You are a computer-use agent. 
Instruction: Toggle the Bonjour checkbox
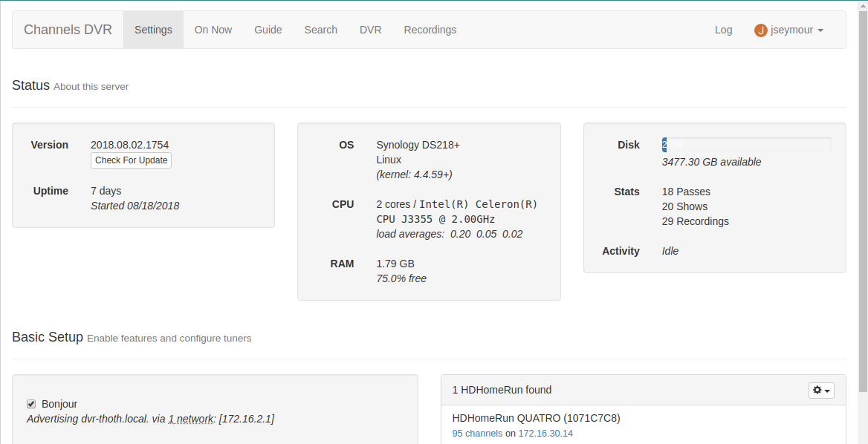coord(31,404)
